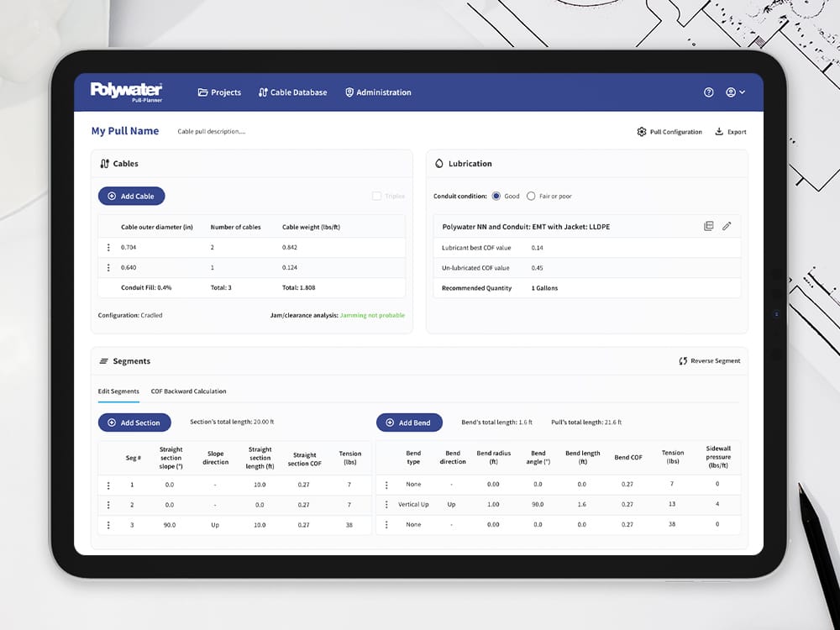
Task: Open the Cable Database menu
Action: (292, 92)
